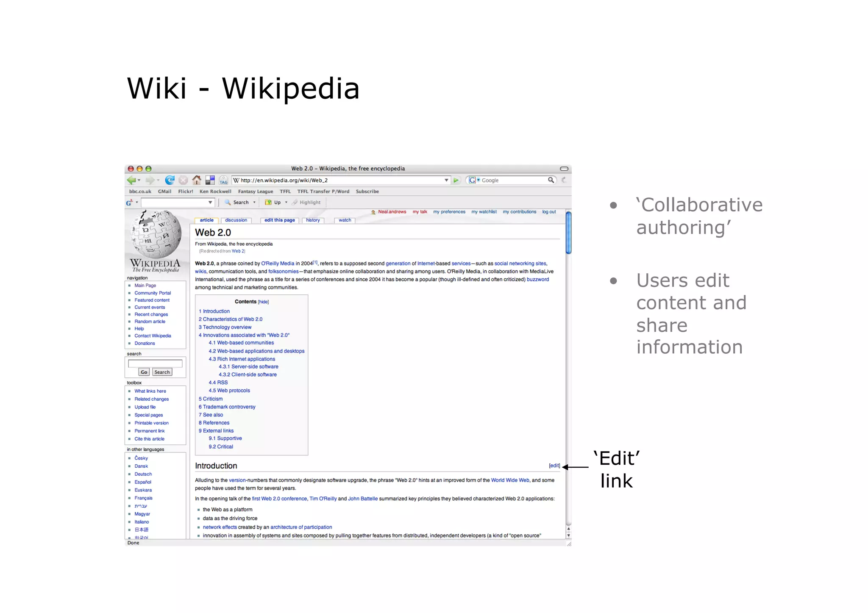This screenshot has width=868, height=613.
Task: Open the GMail bookmark
Action: 164,191
